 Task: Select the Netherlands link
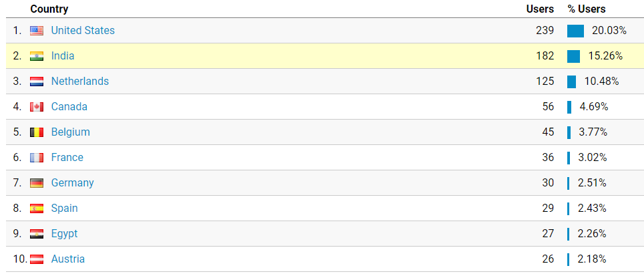tap(79, 82)
